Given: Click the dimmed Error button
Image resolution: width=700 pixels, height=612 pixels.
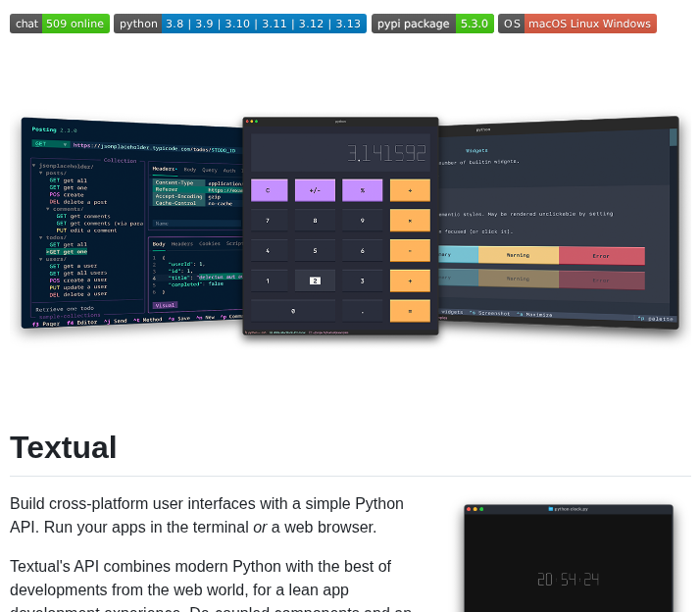Looking at the screenshot, I should coord(601,280).
